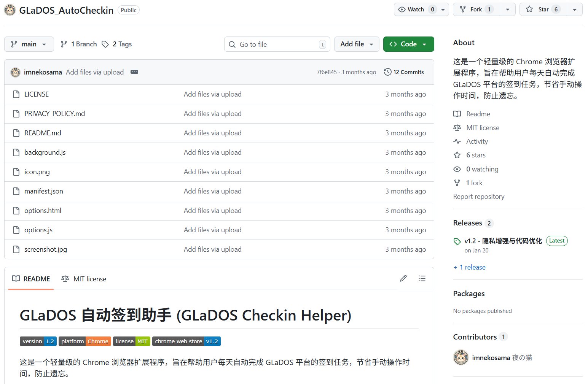Fork the repository

pyautogui.click(x=476, y=10)
